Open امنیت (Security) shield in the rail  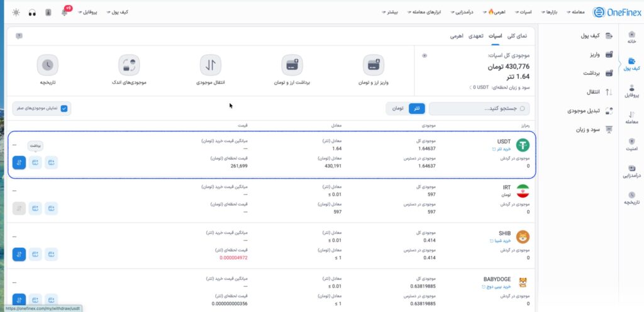[631, 145]
